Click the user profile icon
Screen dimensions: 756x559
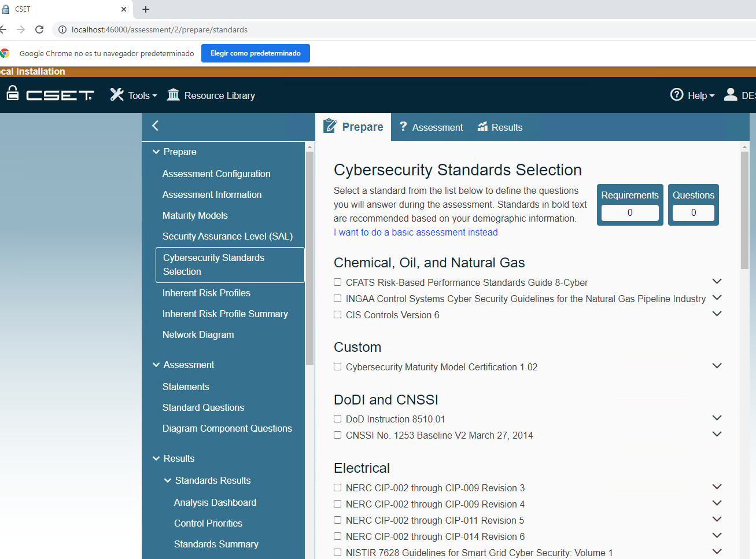tap(731, 95)
